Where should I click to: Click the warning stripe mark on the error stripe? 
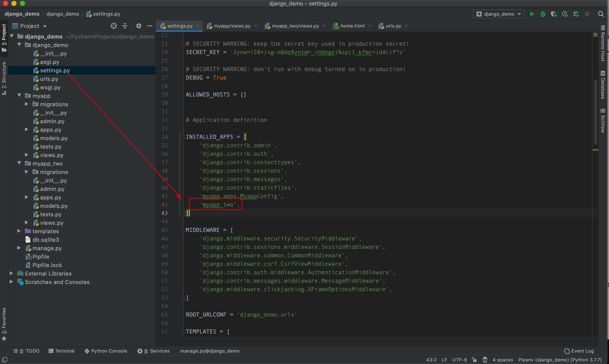click(595, 150)
